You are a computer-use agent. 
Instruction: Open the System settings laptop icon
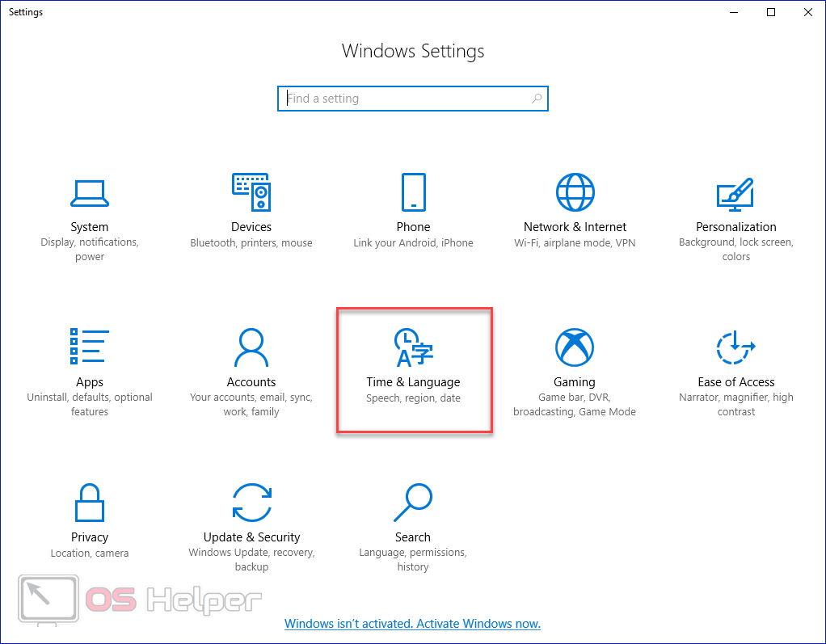(89, 192)
